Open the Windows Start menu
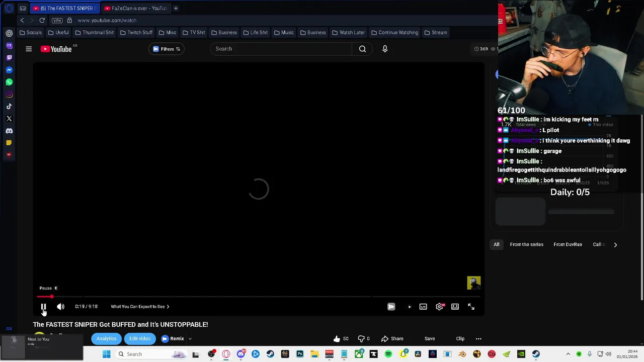644x362 pixels. point(106,354)
